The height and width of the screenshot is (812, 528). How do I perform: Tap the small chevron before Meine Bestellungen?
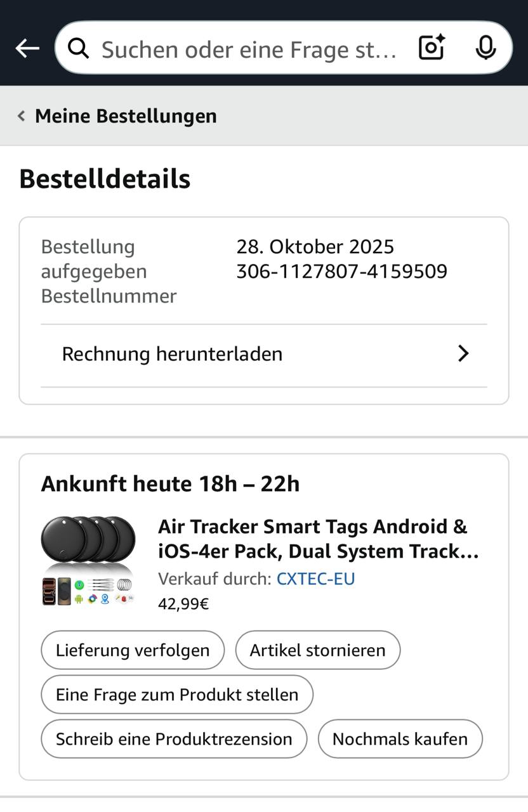[x=22, y=116]
